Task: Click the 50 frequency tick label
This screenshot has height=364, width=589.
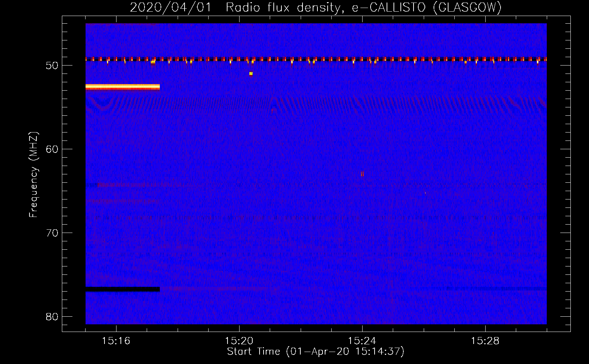Action: (x=52, y=66)
